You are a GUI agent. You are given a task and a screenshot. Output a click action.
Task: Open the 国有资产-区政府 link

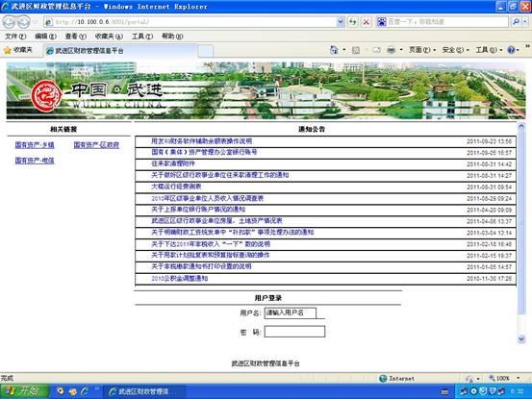point(96,145)
